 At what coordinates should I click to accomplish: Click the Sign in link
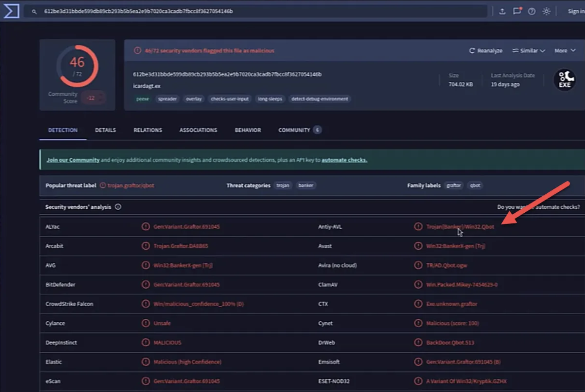(576, 11)
